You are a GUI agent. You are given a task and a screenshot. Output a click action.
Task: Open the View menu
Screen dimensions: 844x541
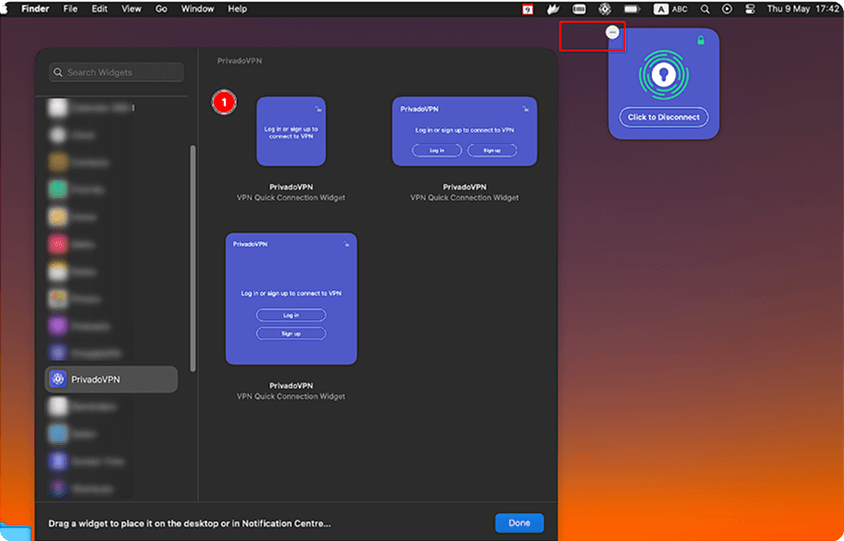pyautogui.click(x=131, y=9)
